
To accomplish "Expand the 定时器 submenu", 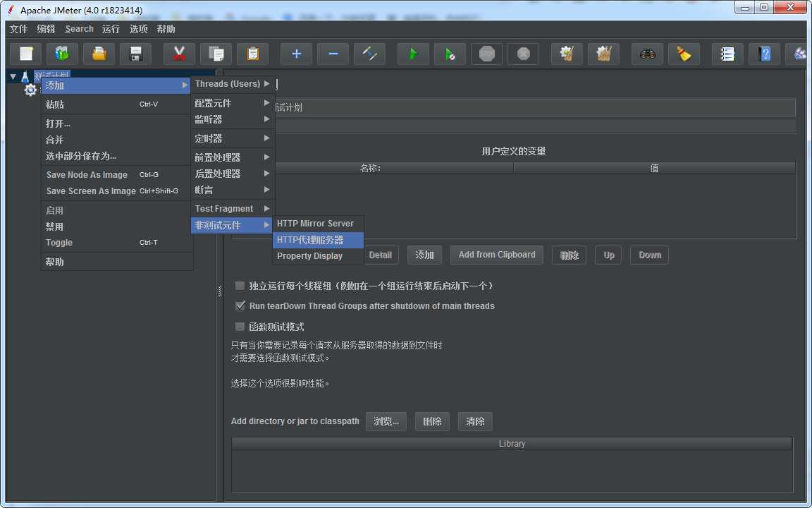I will tap(233, 138).
